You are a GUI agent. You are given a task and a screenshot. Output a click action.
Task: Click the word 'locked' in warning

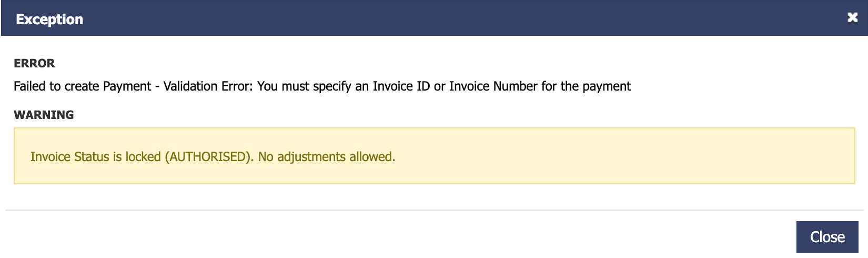(143, 157)
